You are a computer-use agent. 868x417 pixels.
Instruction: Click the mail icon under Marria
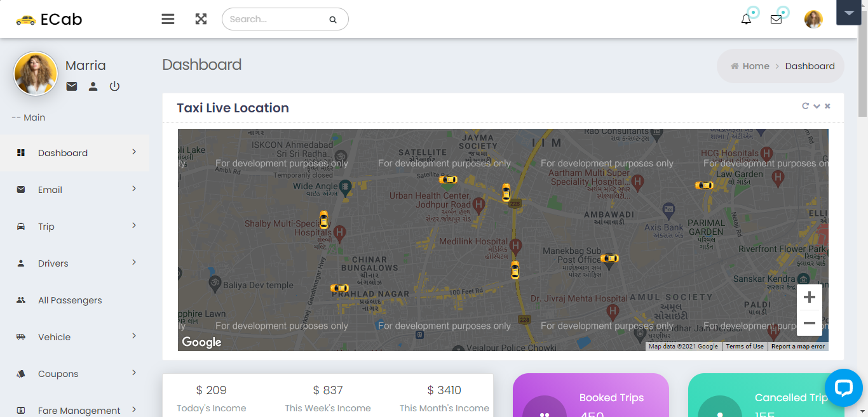coord(72,86)
